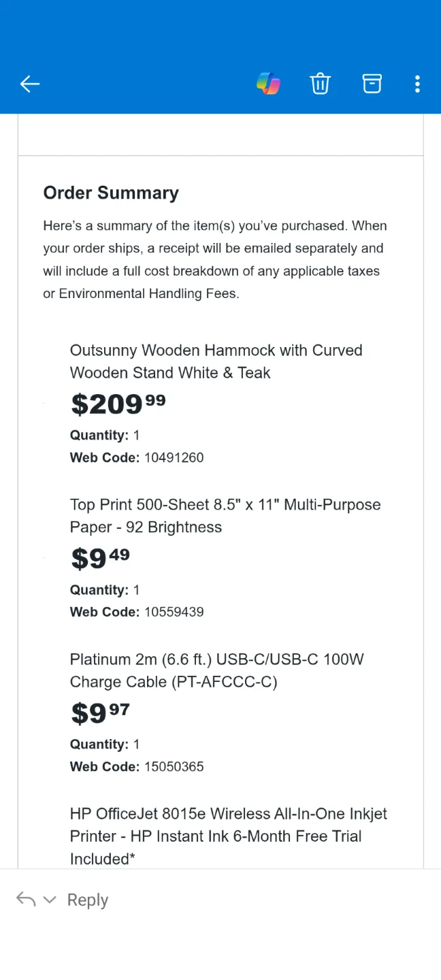
Task: Select the order summary introduction paragraph
Action: 215,259
